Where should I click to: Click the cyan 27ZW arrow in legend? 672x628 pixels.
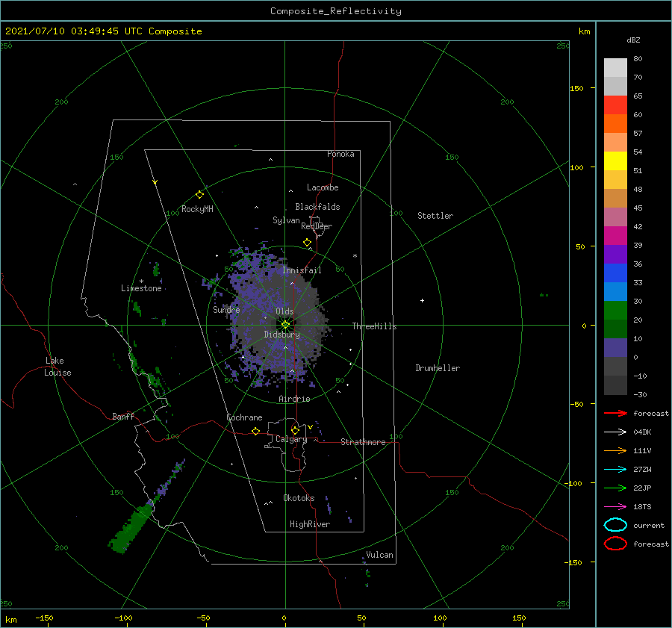coord(615,470)
